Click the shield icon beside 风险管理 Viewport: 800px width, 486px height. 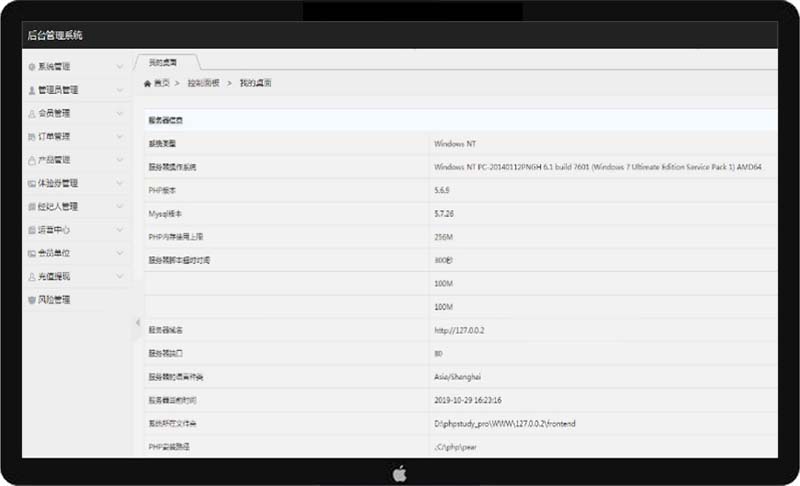pyautogui.click(x=32, y=300)
